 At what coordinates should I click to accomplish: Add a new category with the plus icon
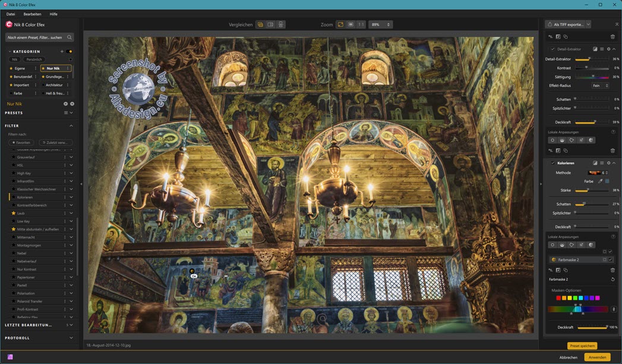(x=62, y=52)
